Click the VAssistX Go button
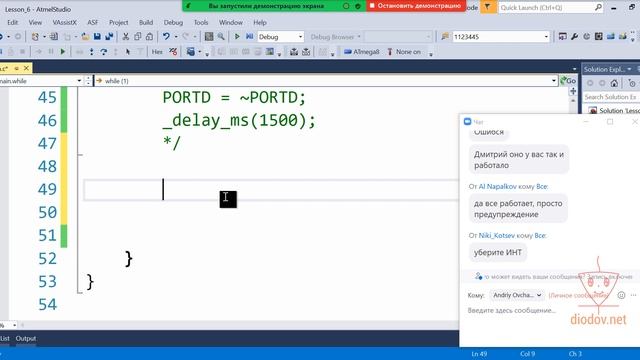 pos(568,81)
